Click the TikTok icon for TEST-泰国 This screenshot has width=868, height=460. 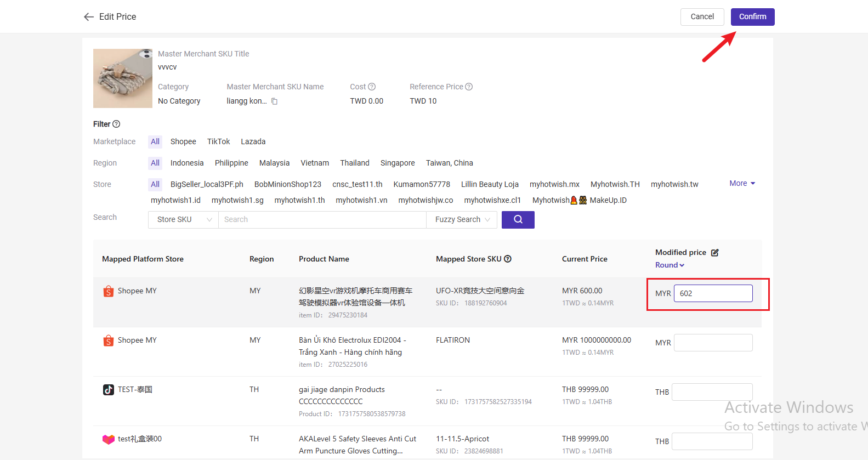[109, 390]
